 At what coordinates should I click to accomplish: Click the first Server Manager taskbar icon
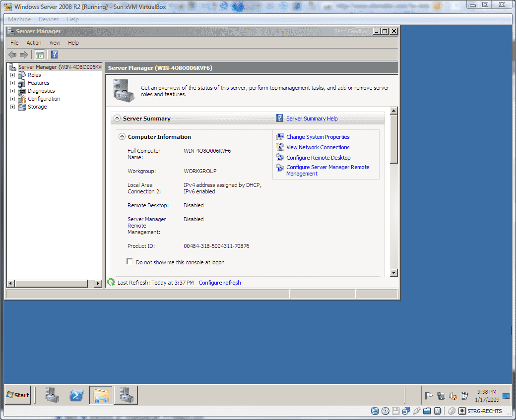point(52,395)
